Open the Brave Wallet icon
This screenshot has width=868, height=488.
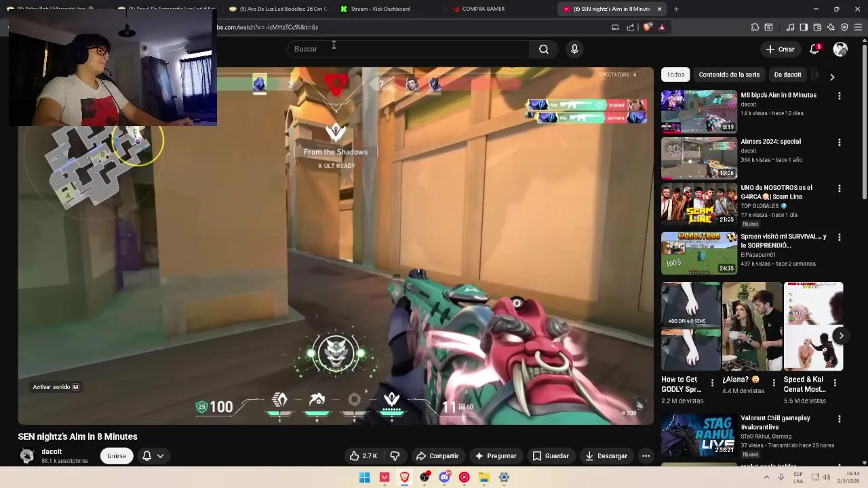(x=817, y=27)
